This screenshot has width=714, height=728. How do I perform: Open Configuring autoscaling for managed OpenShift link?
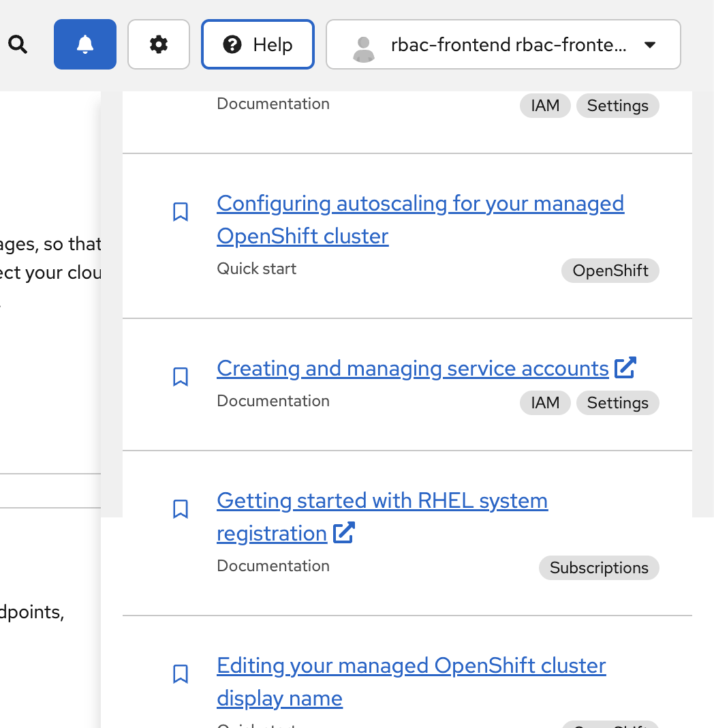click(420, 204)
